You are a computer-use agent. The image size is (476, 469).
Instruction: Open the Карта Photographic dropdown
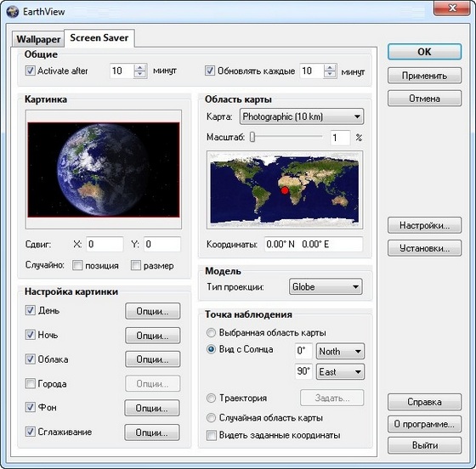click(302, 116)
